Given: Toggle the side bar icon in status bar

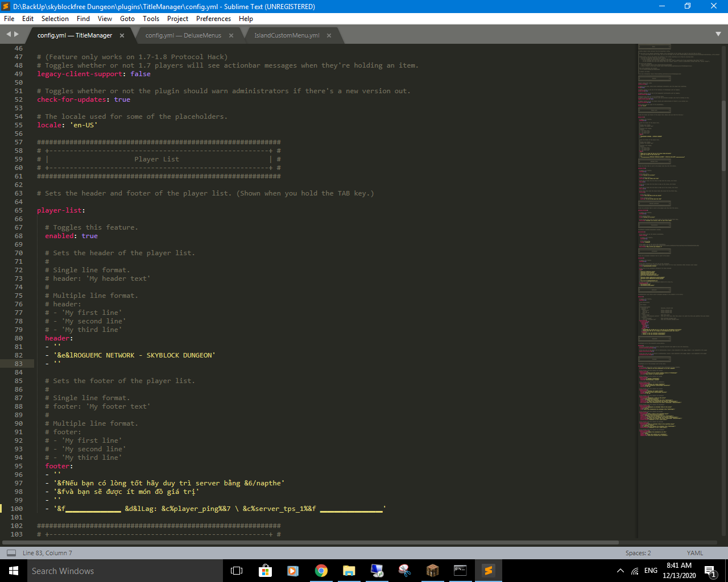Looking at the screenshot, I should tap(11, 553).
